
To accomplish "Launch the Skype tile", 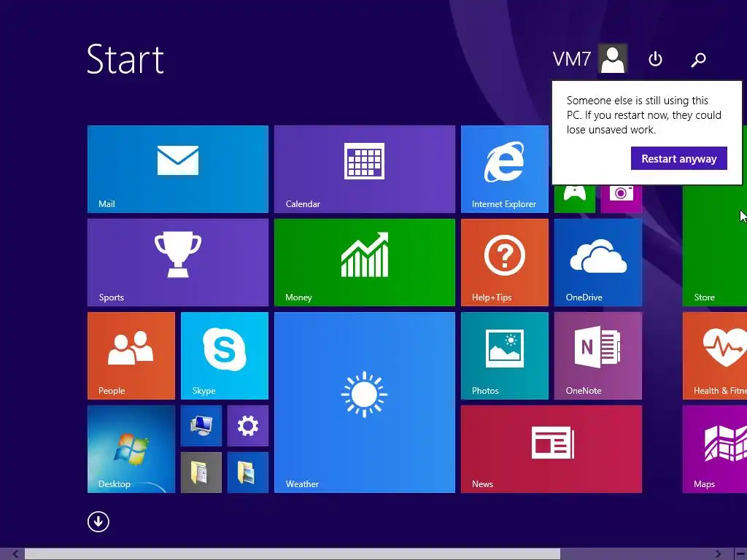I will [x=225, y=356].
